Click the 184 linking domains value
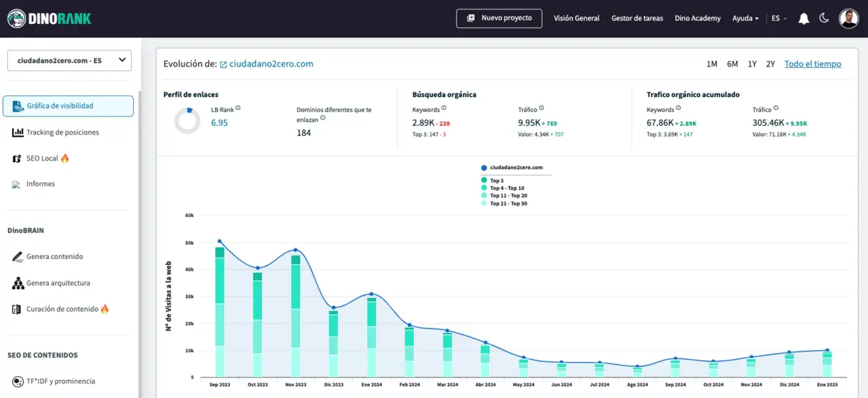 [x=304, y=133]
